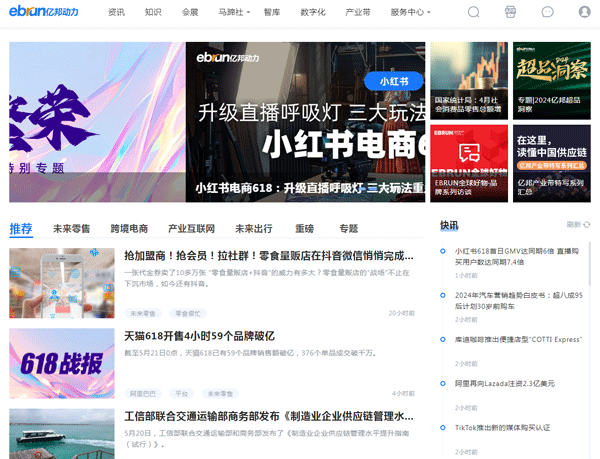Click the 4小时前 timestamp text

click(x=403, y=393)
